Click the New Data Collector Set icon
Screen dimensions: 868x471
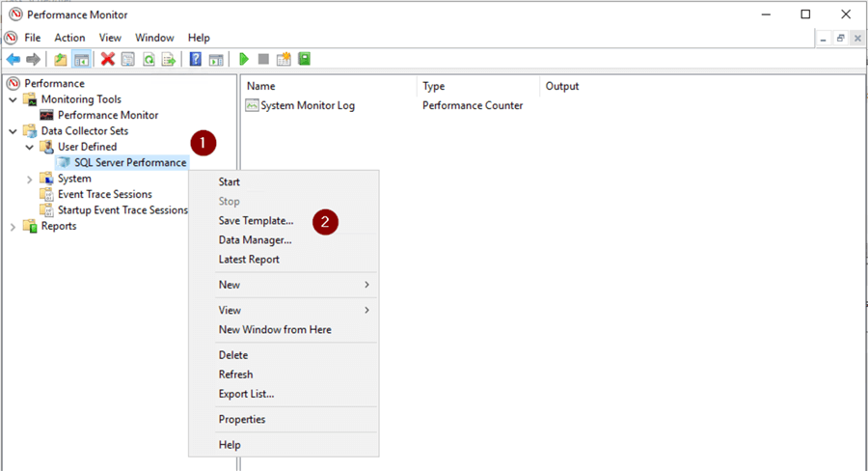284,59
